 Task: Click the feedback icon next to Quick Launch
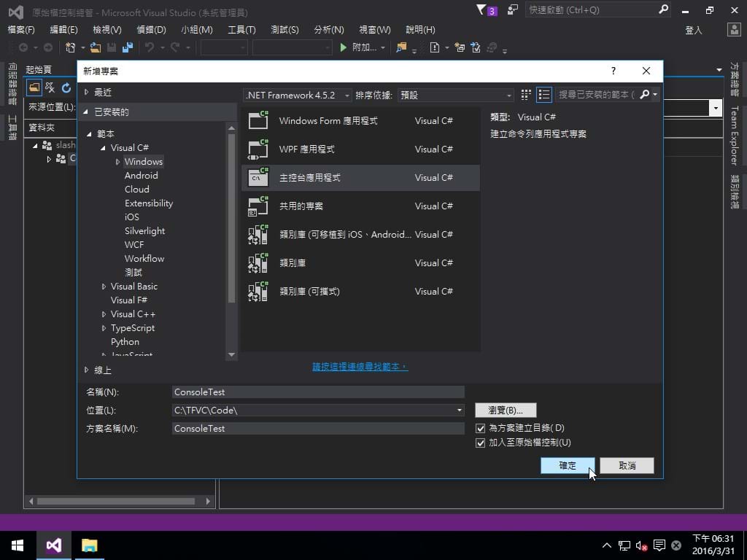tap(513, 9)
